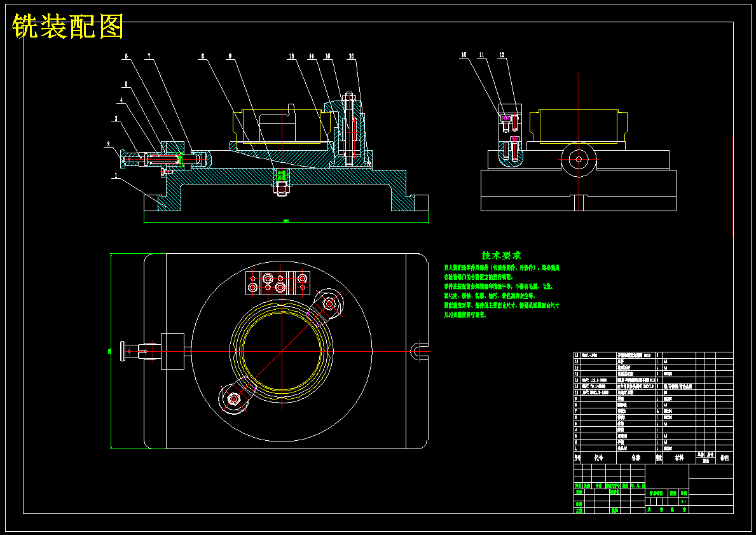Select upper-right clamp bolt in plan view
The image size is (756, 535).
click(x=329, y=303)
